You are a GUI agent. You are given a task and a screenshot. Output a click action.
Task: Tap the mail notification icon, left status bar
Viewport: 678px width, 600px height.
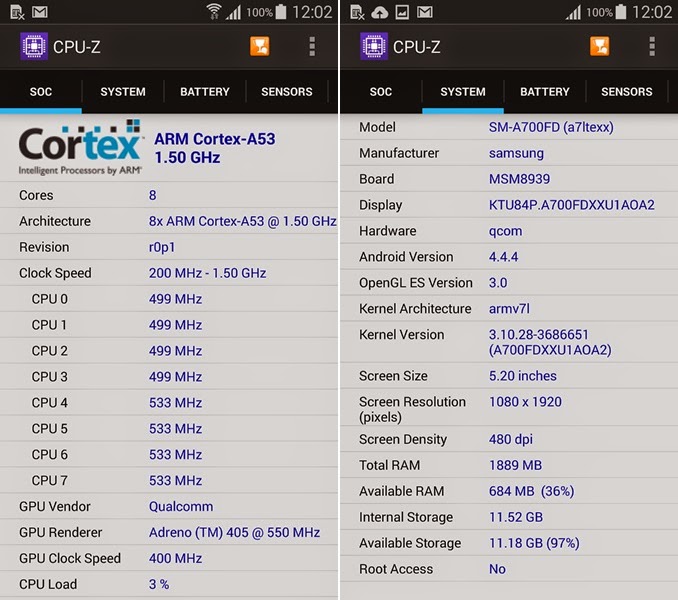pos(39,12)
